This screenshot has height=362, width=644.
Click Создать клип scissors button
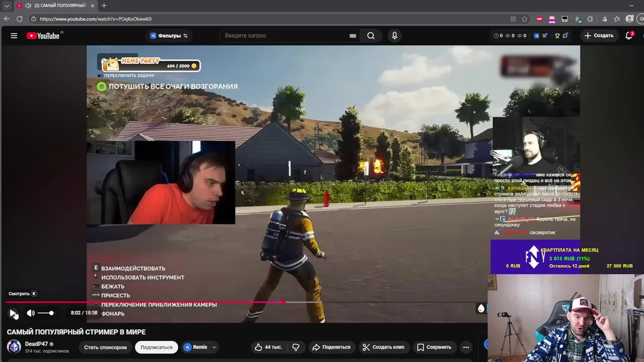(383, 347)
